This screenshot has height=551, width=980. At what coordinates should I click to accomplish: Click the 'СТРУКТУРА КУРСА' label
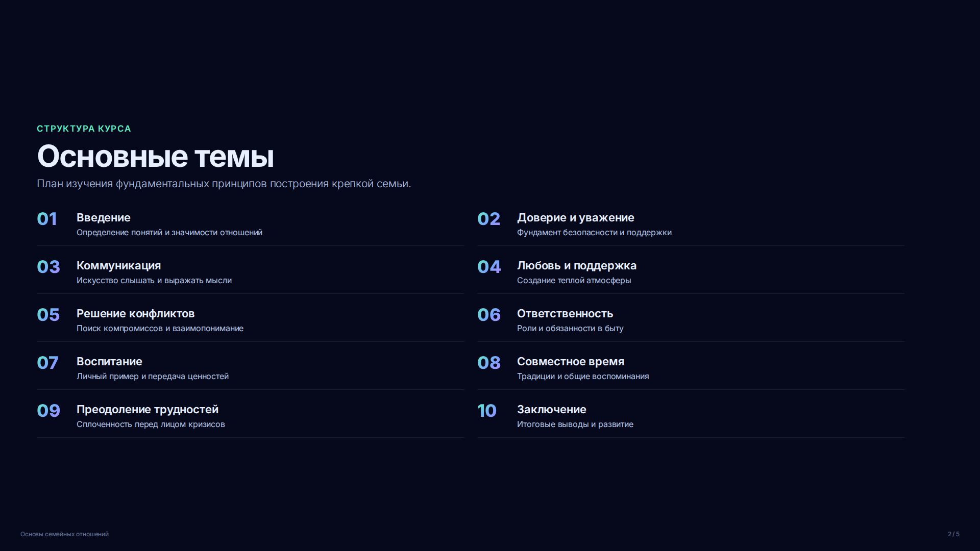[84, 129]
